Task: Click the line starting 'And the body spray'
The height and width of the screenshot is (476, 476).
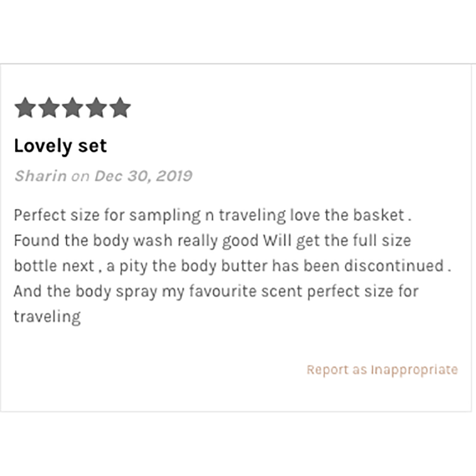Action: (x=216, y=292)
